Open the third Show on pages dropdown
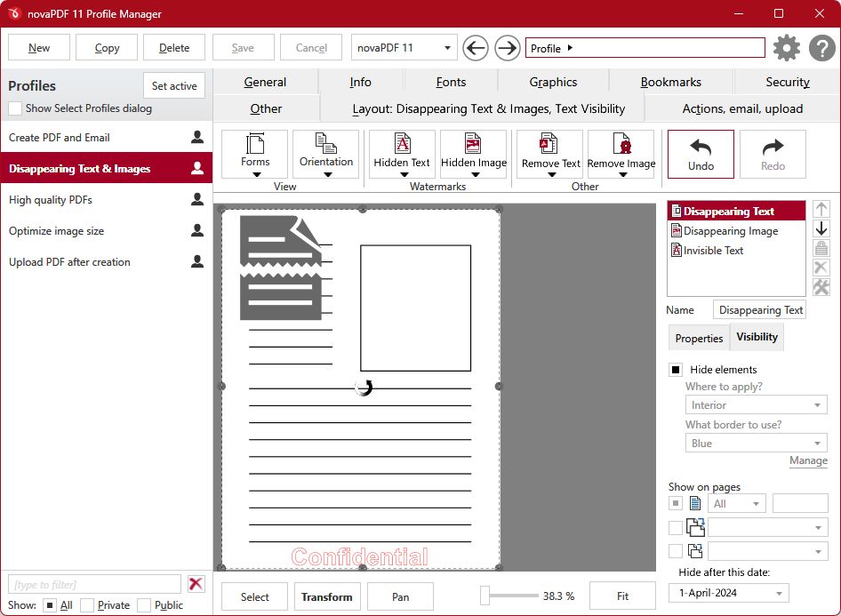 (x=767, y=551)
